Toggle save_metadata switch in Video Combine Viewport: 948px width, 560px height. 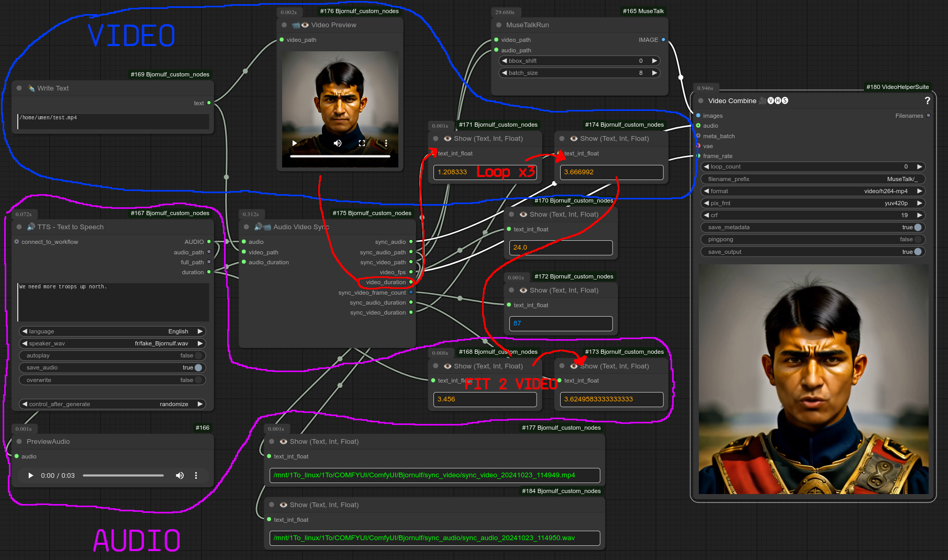[917, 227]
